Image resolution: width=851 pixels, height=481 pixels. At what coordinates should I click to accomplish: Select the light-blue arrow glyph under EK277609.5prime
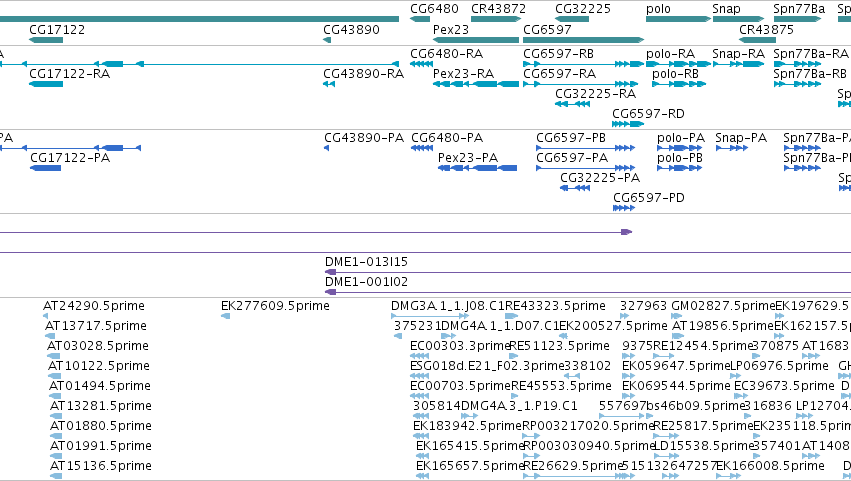[x=225, y=316]
